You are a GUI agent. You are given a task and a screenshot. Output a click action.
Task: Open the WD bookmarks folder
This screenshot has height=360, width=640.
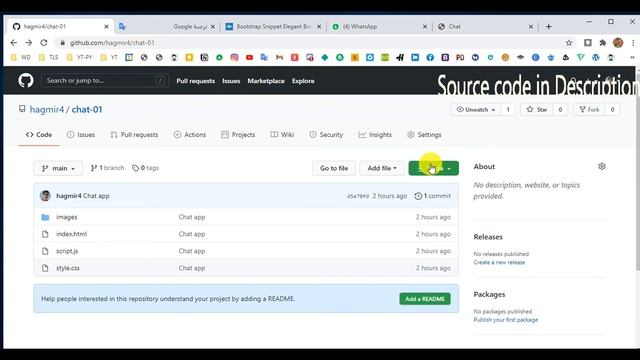pos(21,58)
